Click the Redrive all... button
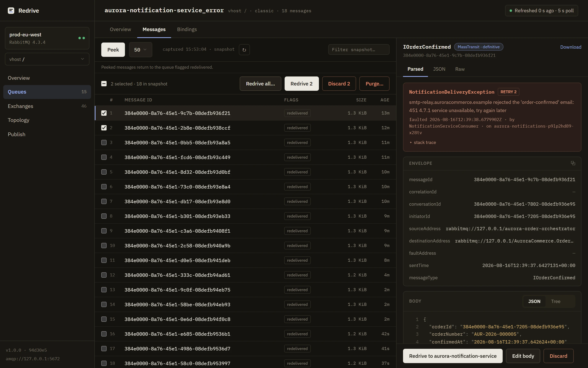Viewport: 588px width, 368px height. pos(260,84)
